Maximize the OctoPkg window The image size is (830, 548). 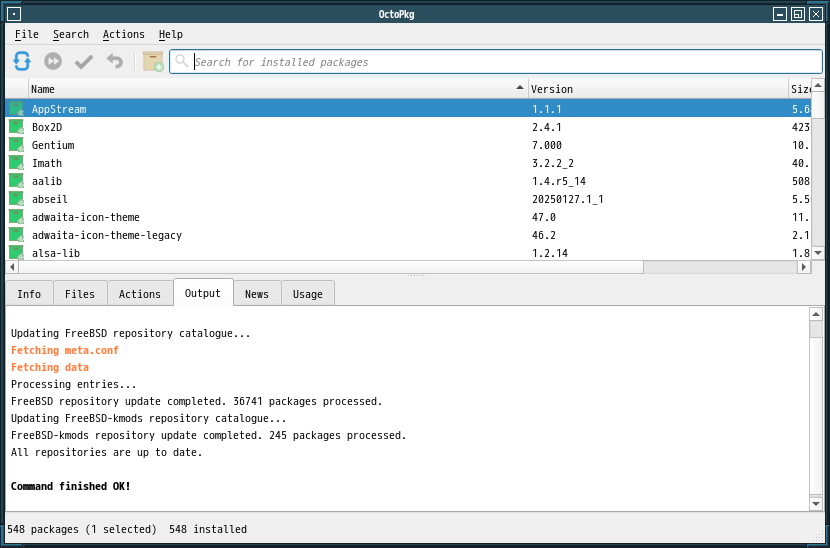798,14
